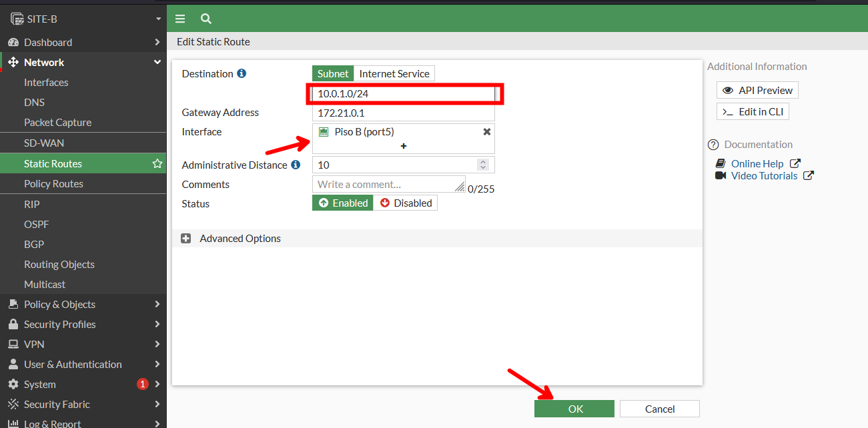
Task: Click the Administrative Distance stepper arrows
Action: 484,165
